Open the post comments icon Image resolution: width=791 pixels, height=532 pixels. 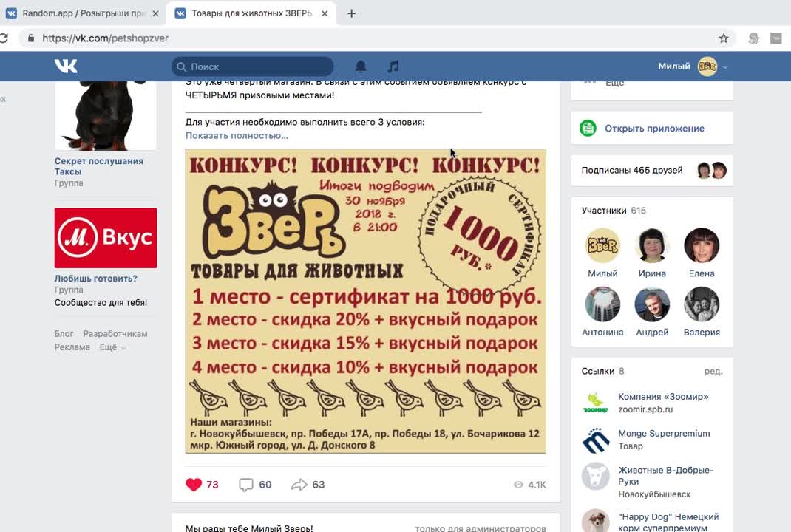[245, 485]
